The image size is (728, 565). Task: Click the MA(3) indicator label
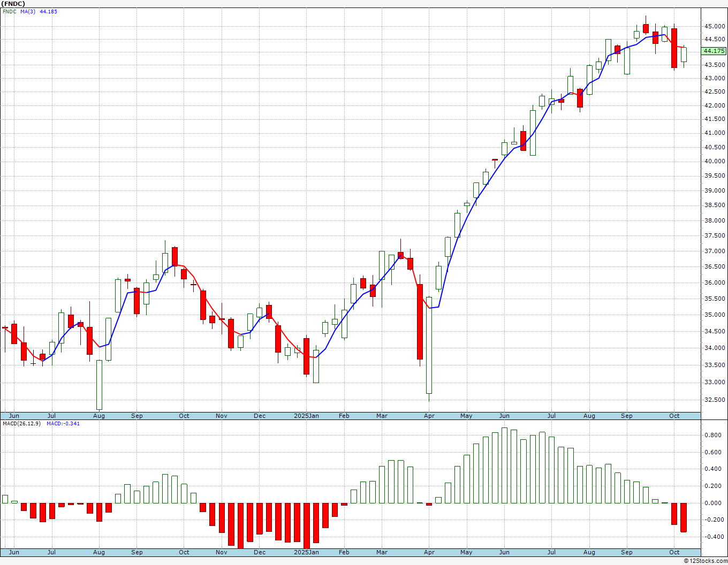(28, 11)
